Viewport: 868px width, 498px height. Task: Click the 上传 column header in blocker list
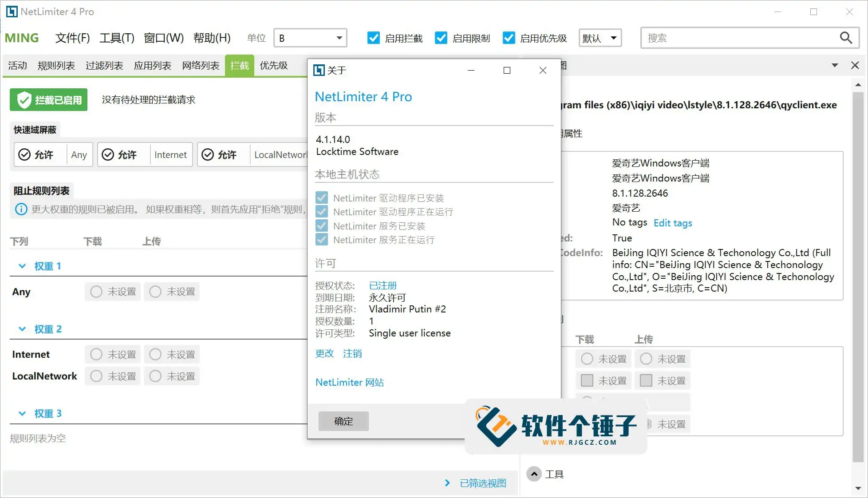[152, 241]
